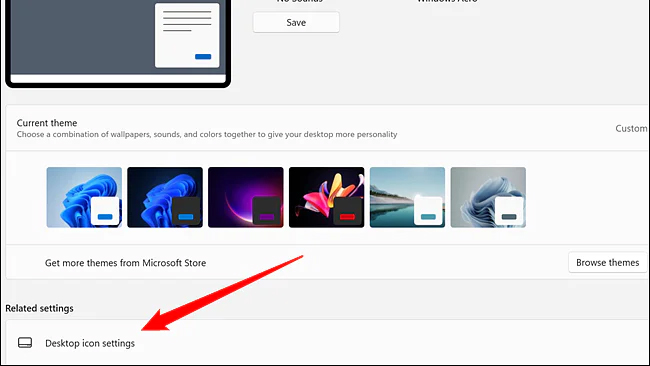Click the red accent swatch on flower theme
Screen dimensions: 650x366
pyautogui.click(x=347, y=216)
